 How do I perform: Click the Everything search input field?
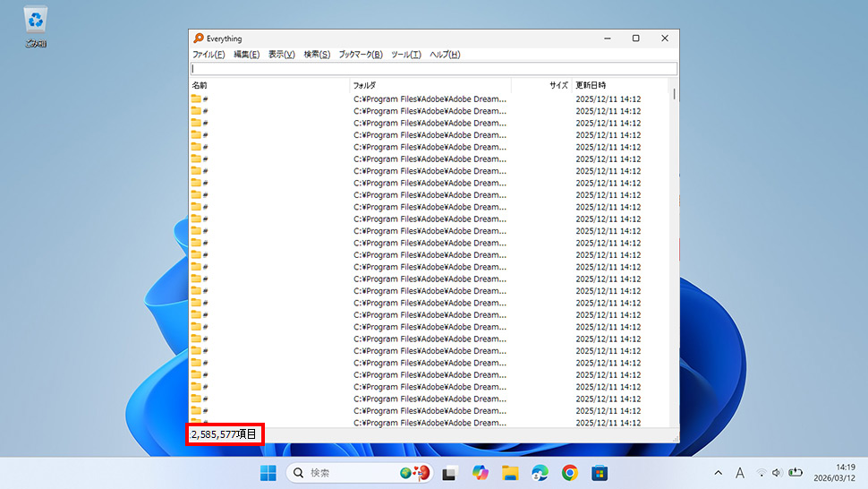434,69
